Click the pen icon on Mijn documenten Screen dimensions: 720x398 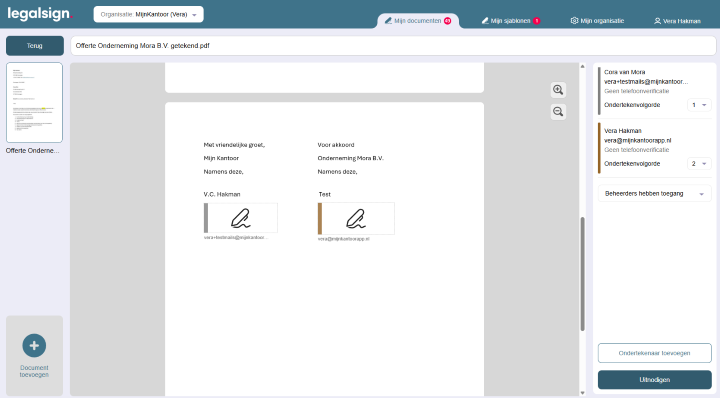[388, 21]
